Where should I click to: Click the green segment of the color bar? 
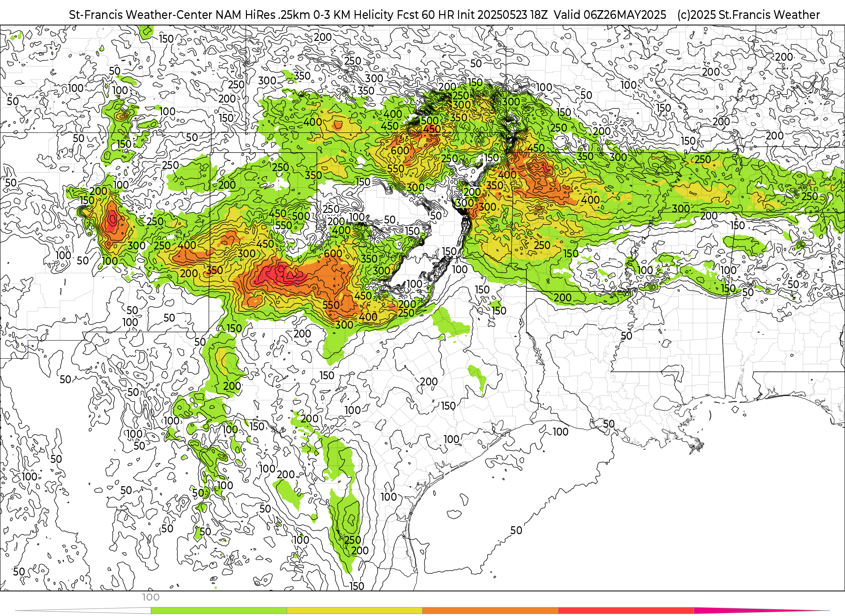(219, 611)
